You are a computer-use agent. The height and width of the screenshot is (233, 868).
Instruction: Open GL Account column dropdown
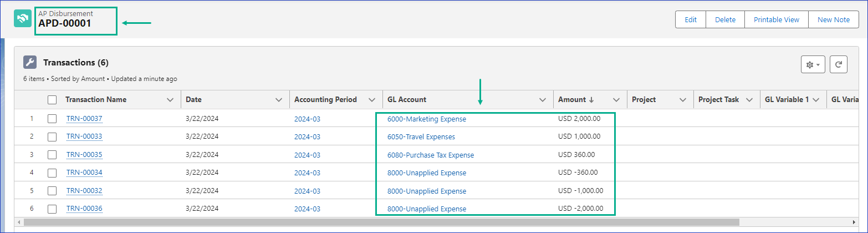point(543,100)
